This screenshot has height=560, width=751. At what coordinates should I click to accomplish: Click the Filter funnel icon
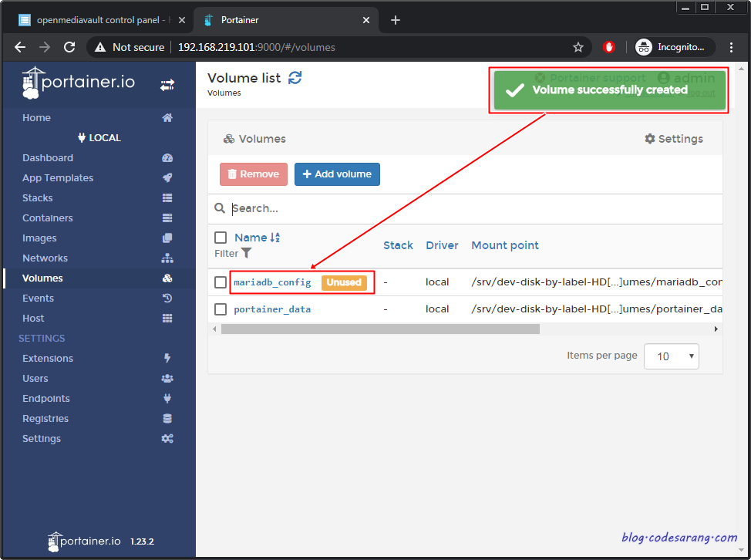pos(246,253)
